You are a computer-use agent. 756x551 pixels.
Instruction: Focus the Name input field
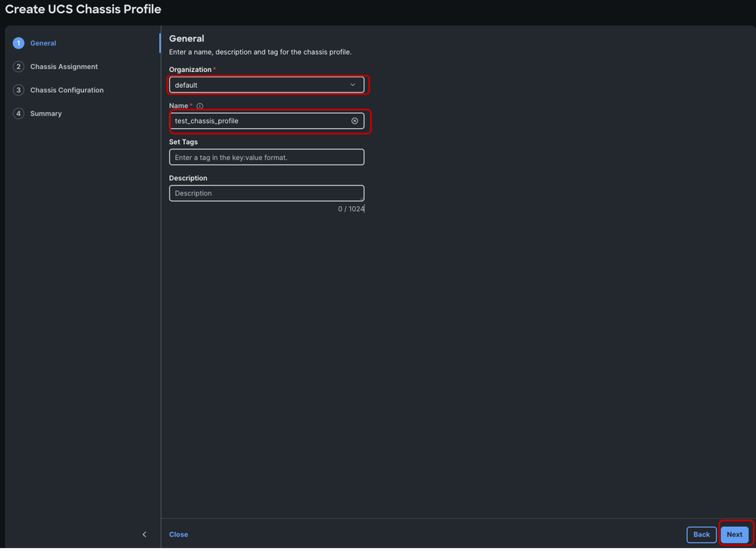pos(267,121)
